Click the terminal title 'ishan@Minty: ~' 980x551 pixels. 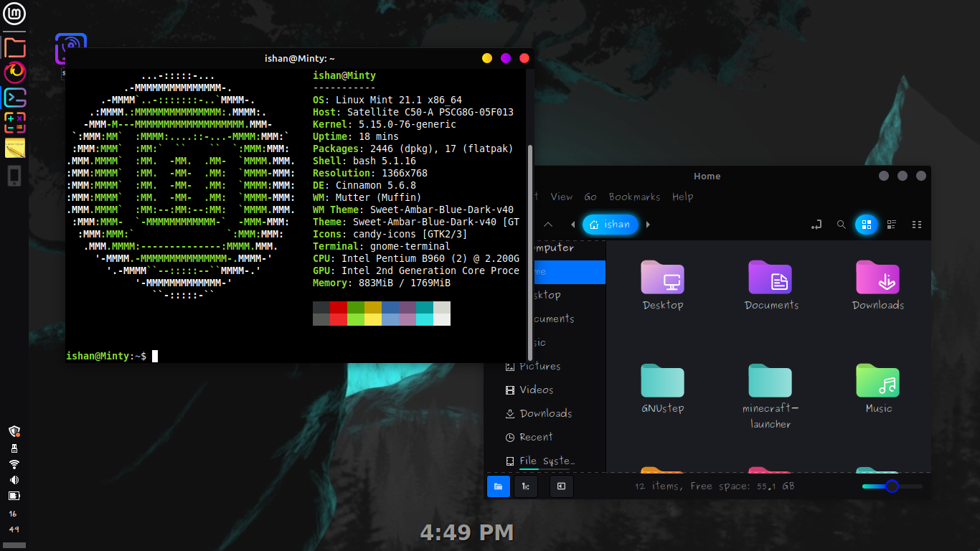point(299,58)
